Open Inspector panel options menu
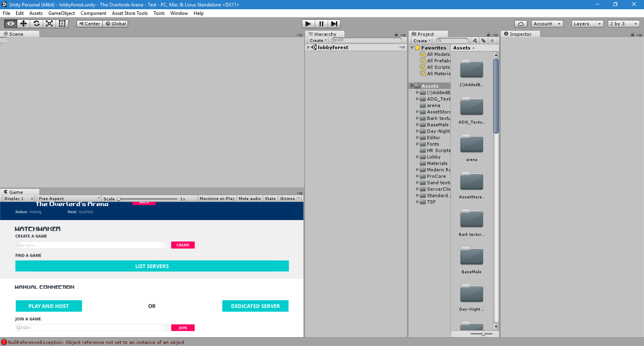This screenshot has width=644, height=346. point(639,35)
